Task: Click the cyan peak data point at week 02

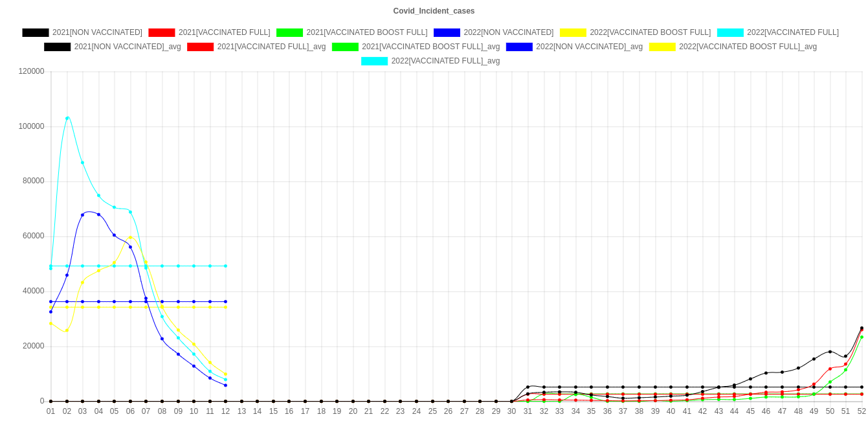Action: pyautogui.click(x=67, y=118)
